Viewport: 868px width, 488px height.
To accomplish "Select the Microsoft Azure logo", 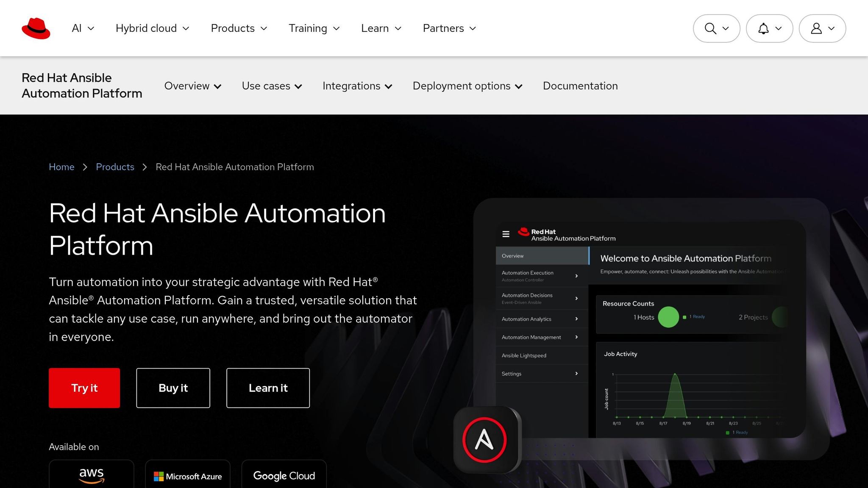I will 187,476.
